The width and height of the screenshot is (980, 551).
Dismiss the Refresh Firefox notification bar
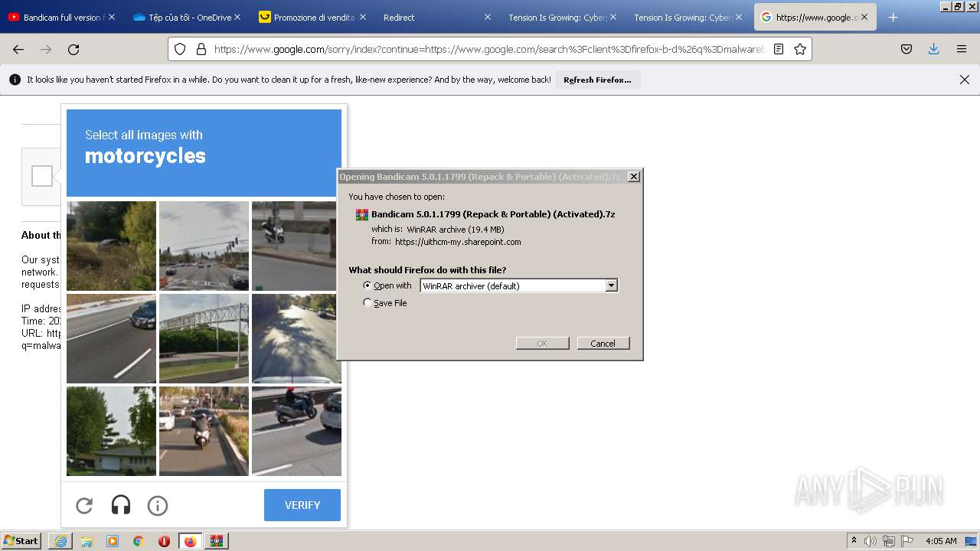(965, 80)
